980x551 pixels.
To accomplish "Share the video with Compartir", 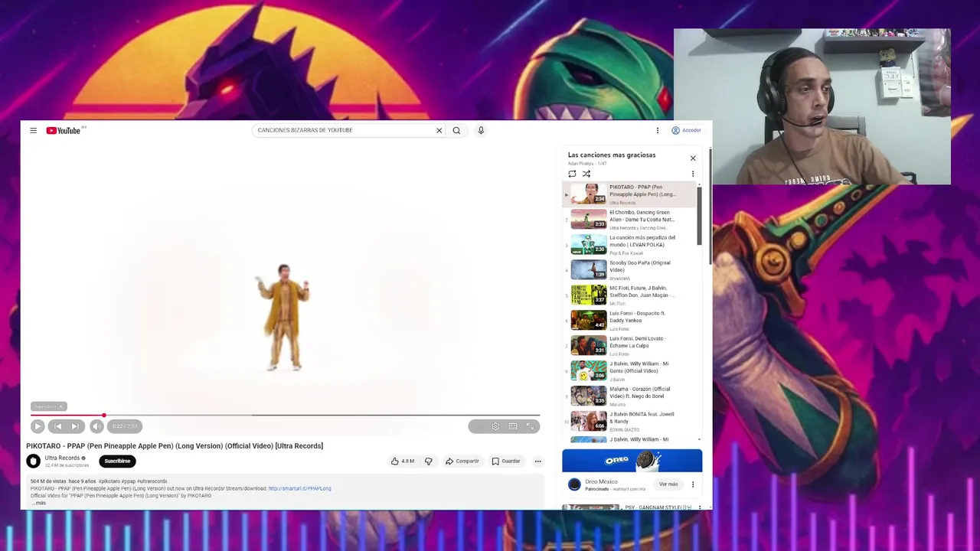I will point(462,461).
